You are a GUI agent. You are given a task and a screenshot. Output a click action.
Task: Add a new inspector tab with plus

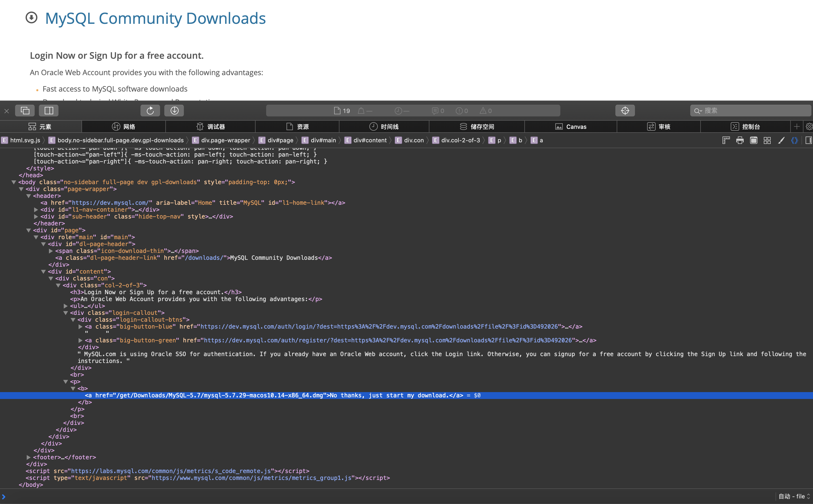coord(797,126)
